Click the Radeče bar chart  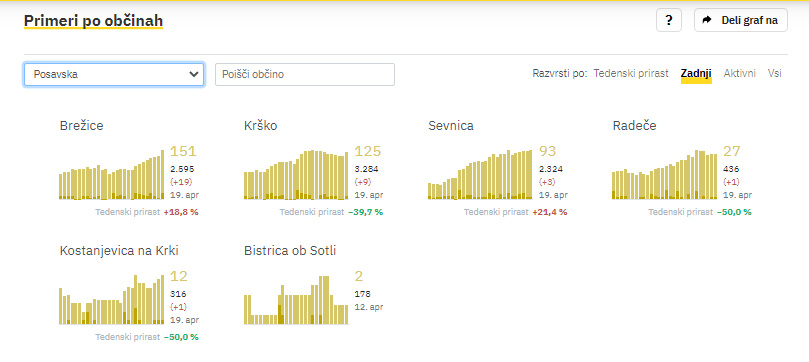coord(665,174)
